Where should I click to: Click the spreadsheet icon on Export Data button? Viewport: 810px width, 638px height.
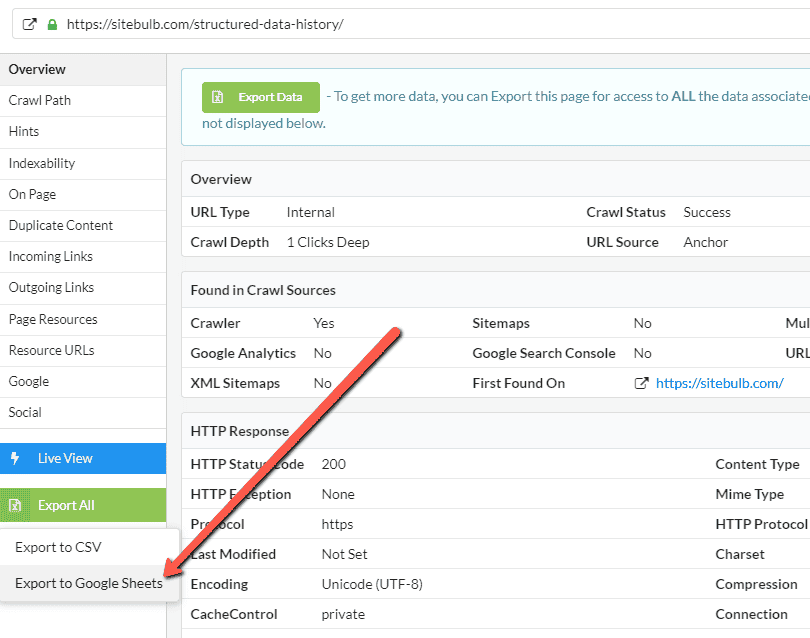click(x=217, y=97)
